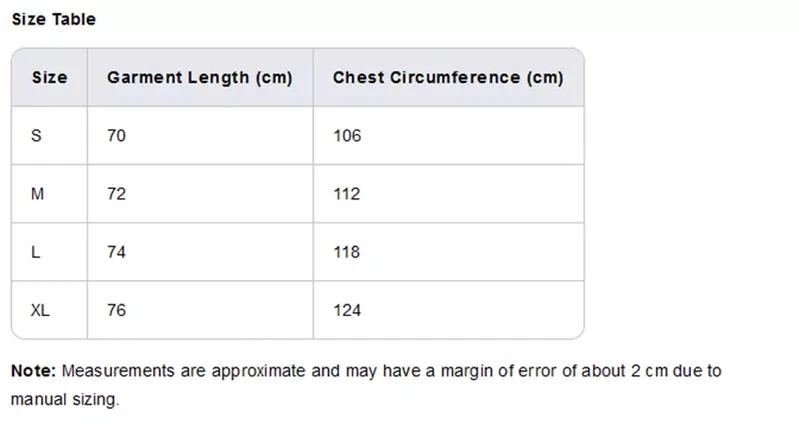Click chest circumference value 124
The width and height of the screenshot is (800, 424).
(346, 311)
